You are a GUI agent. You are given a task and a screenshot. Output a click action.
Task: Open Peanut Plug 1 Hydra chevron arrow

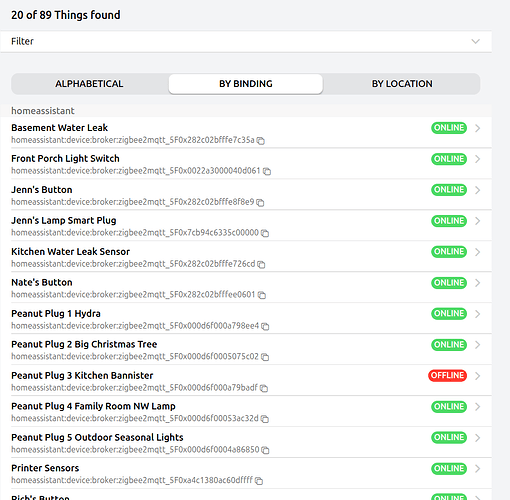point(478,314)
